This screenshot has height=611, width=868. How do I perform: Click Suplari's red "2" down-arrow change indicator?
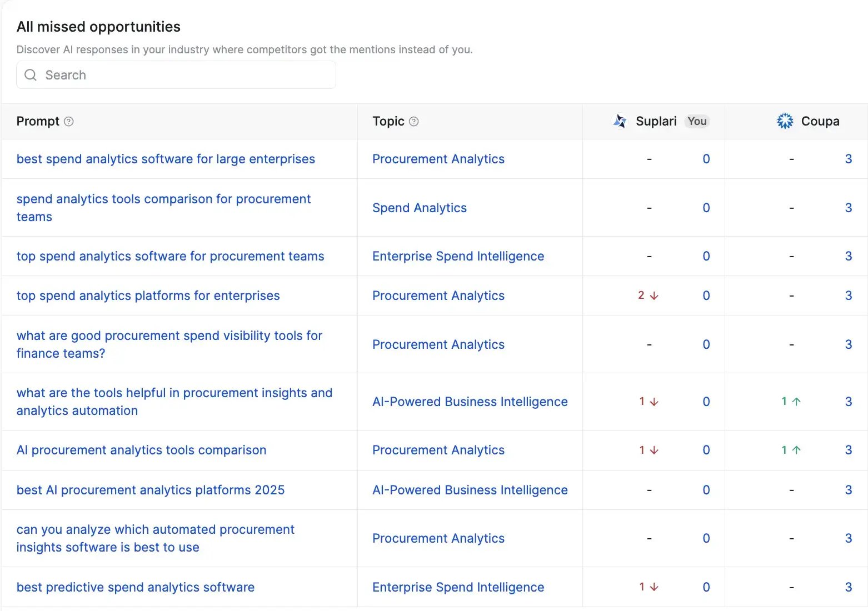[x=648, y=296]
